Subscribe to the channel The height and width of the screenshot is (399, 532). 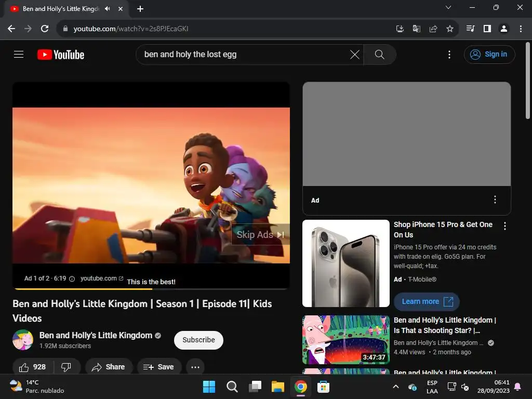click(198, 340)
